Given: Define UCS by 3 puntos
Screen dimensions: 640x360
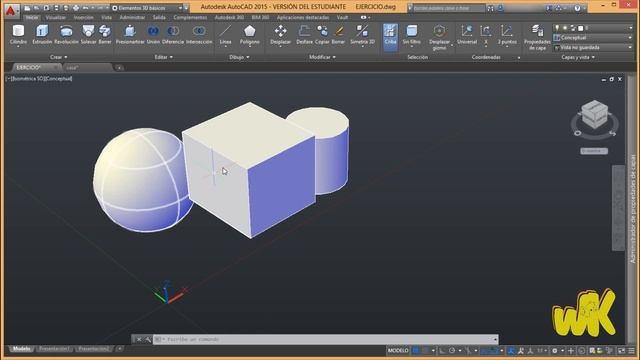Looking at the screenshot, I should (507, 35).
